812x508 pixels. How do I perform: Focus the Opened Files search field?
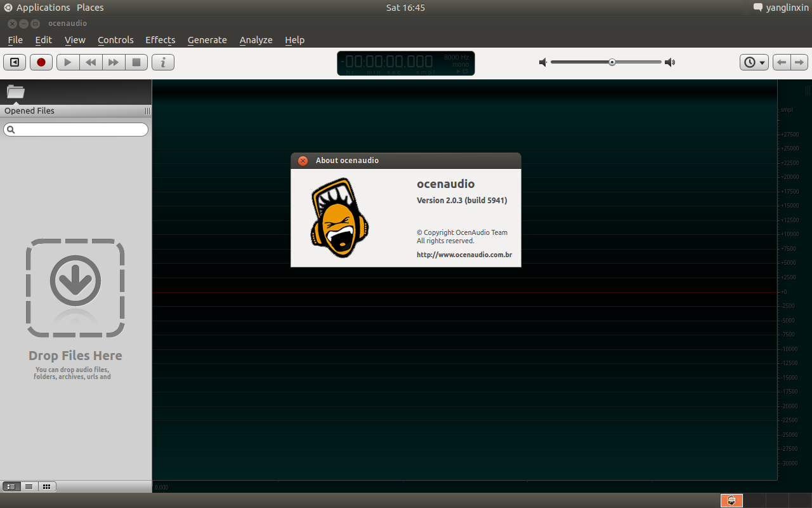coord(75,130)
